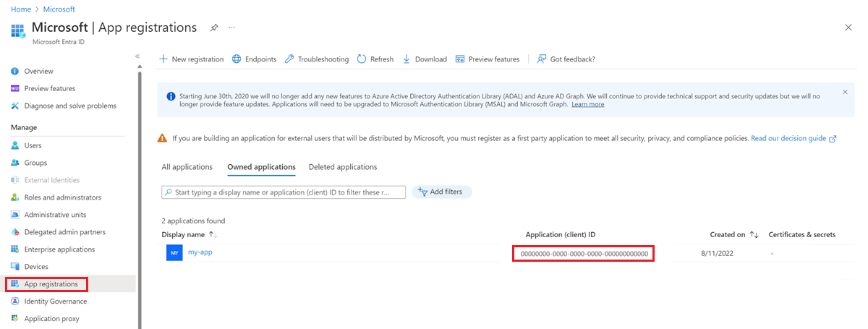Click the plus icon for New registration
868x329 pixels.
[x=163, y=59]
